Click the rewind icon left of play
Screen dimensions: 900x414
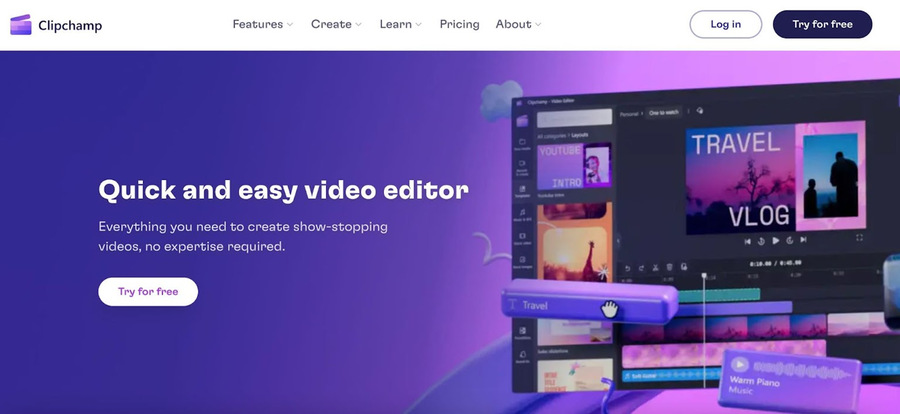(761, 241)
